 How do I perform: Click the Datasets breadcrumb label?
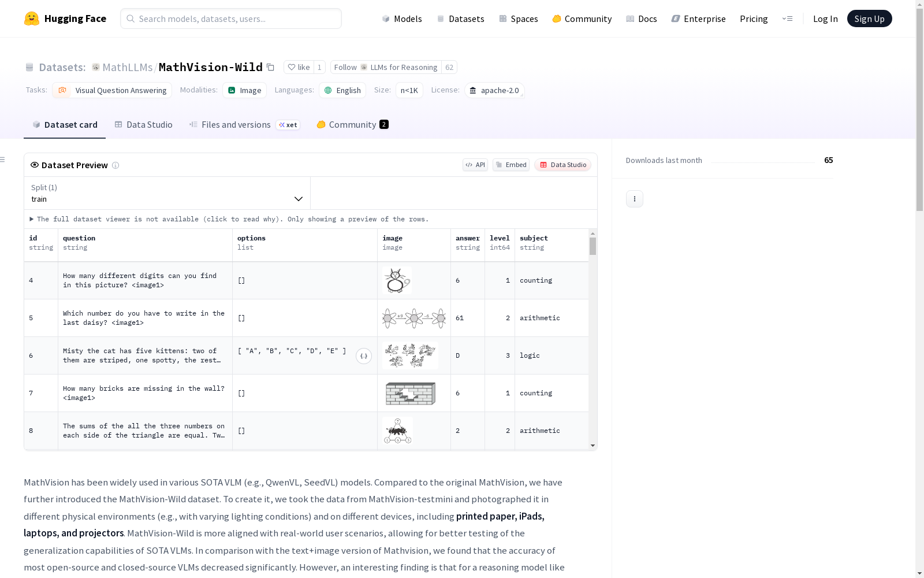(62, 67)
